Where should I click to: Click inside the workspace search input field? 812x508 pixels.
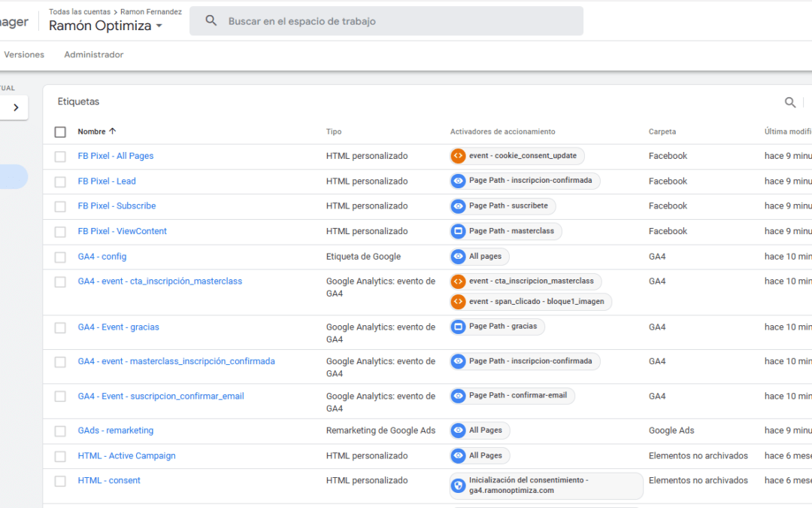click(338, 20)
